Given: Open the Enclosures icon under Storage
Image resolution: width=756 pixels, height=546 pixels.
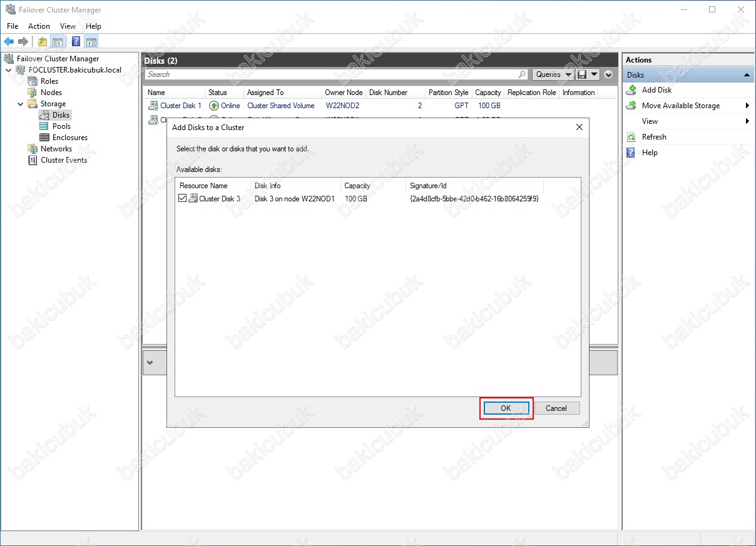Looking at the screenshot, I should pyautogui.click(x=44, y=138).
